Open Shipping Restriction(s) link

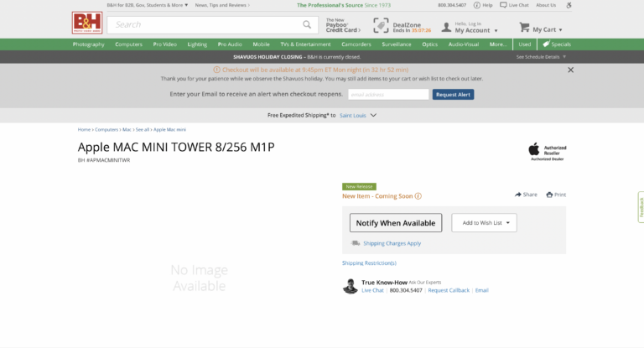pyautogui.click(x=369, y=263)
